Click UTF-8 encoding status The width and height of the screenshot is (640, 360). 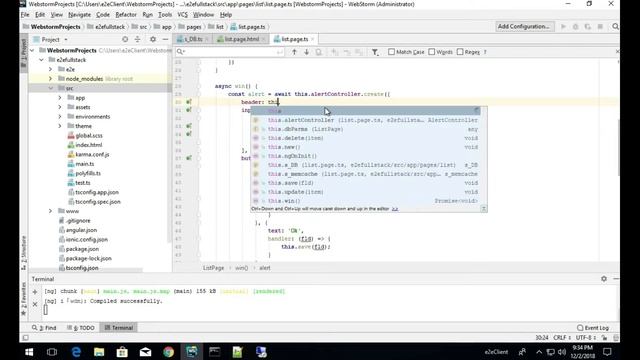point(586,338)
